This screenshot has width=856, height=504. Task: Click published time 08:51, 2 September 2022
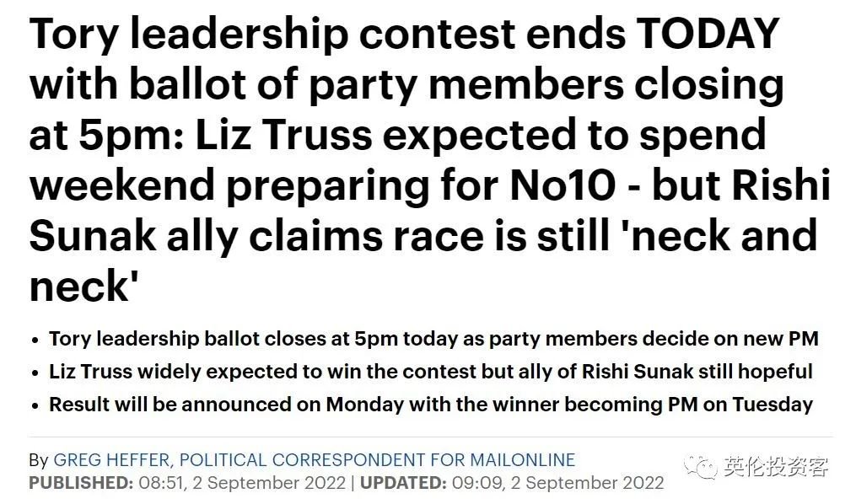242,483
